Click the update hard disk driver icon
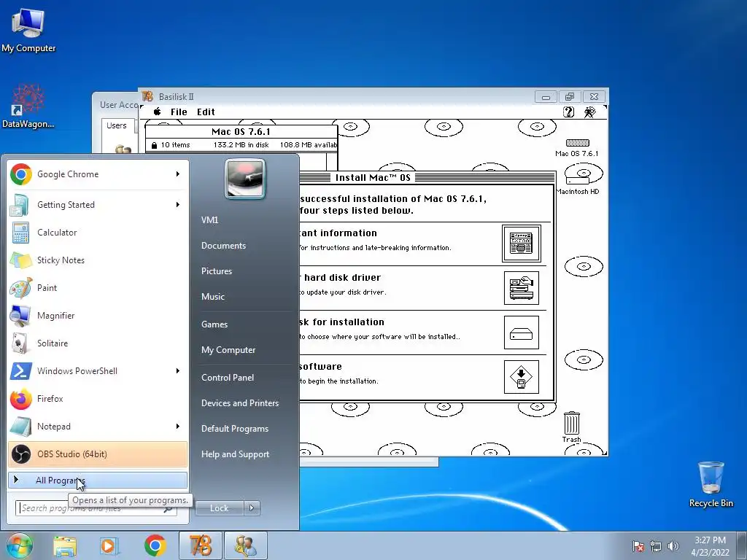747x560 pixels. click(x=521, y=288)
